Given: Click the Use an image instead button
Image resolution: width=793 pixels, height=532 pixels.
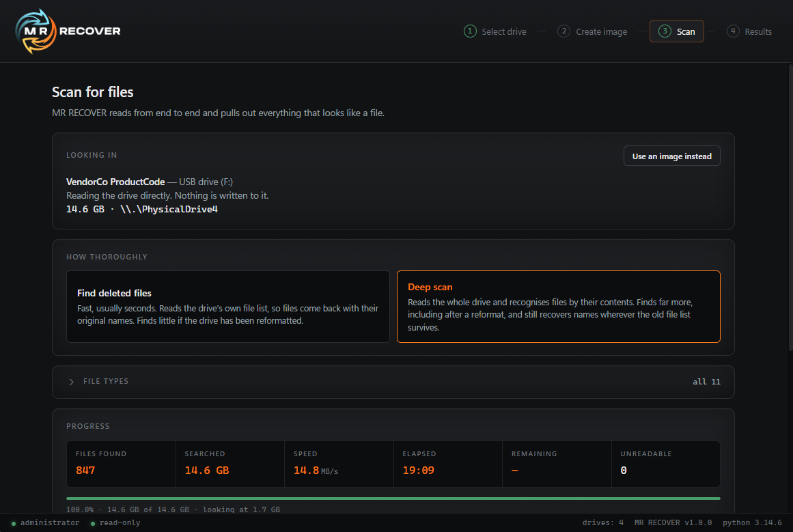Looking at the screenshot, I should (x=671, y=156).
